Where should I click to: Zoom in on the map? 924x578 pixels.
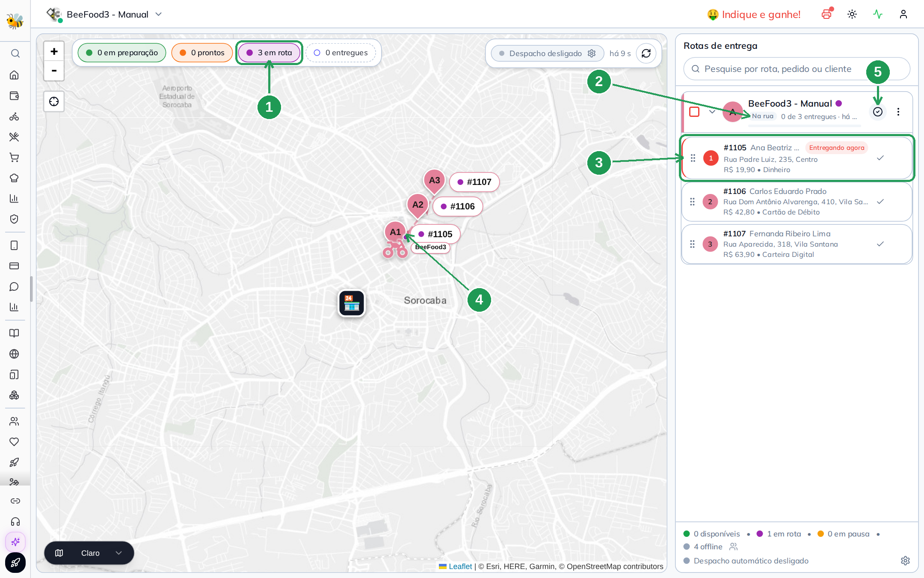(x=54, y=51)
